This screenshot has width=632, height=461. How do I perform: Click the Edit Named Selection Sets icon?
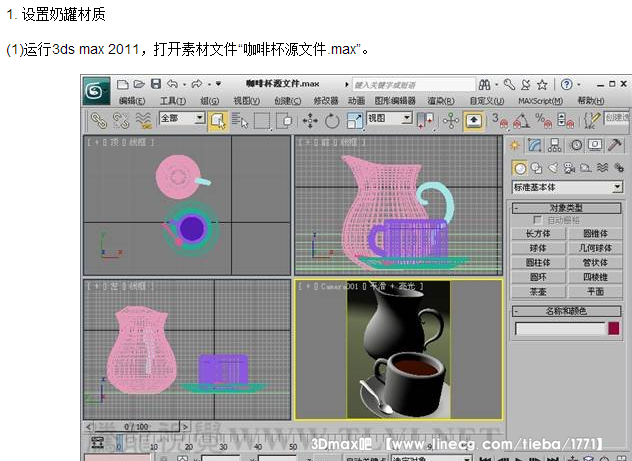click(592, 120)
